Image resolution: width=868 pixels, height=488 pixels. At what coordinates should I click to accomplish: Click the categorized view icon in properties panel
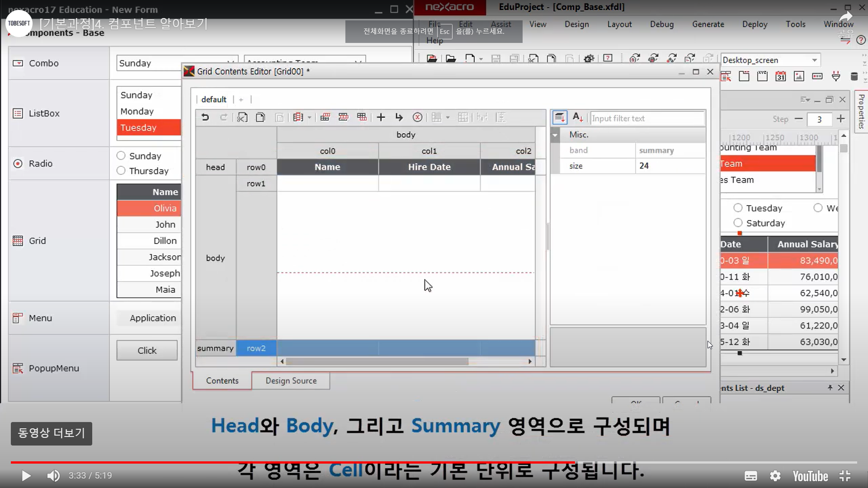point(560,118)
